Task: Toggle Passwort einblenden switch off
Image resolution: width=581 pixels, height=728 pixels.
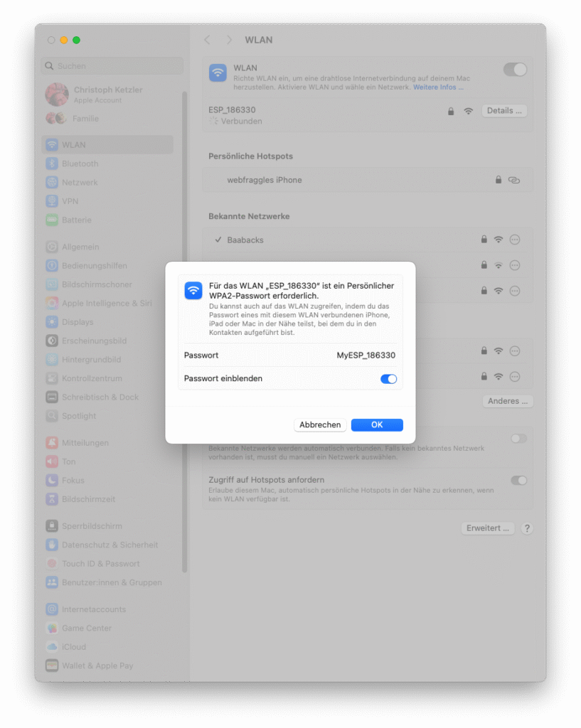Action: pyautogui.click(x=388, y=379)
